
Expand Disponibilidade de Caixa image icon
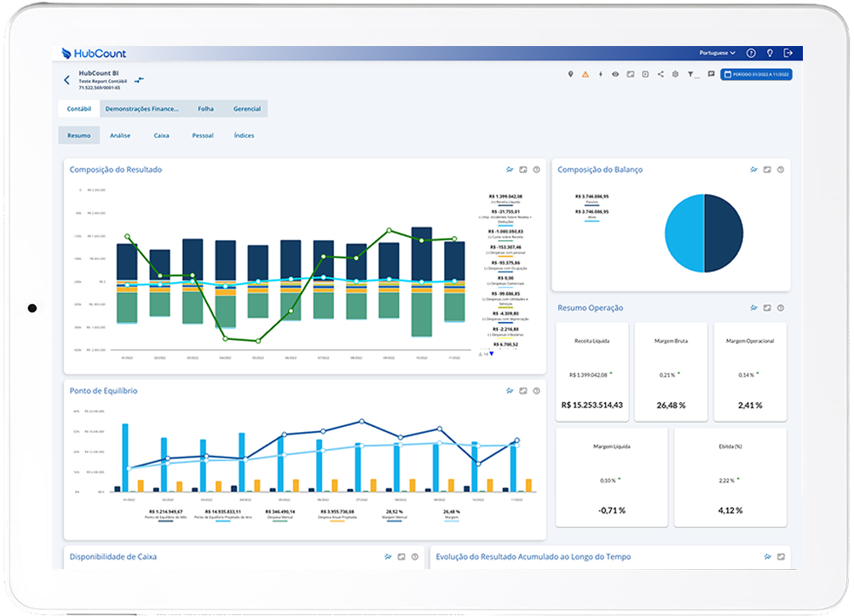click(x=401, y=556)
